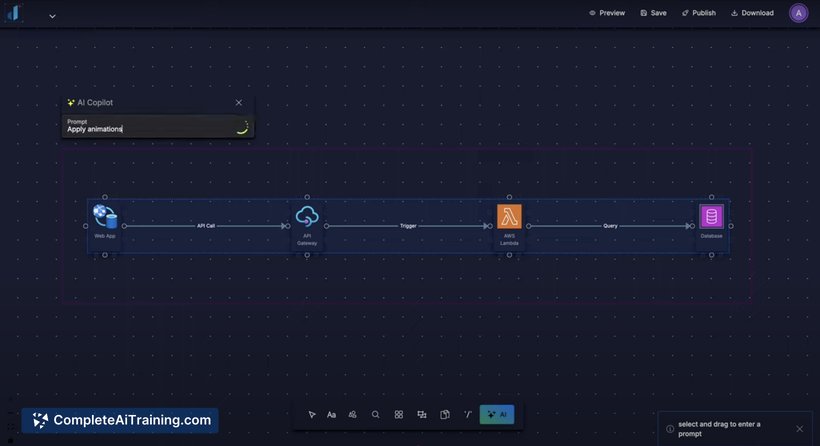820x446 pixels.
Task: Open the arrange objects tool
Action: [x=422, y=415]
